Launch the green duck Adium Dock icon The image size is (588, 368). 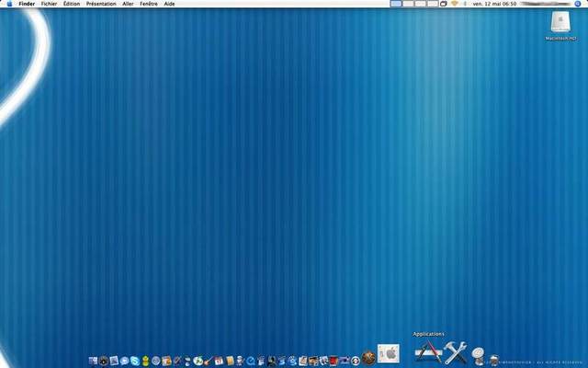point(145,361)
